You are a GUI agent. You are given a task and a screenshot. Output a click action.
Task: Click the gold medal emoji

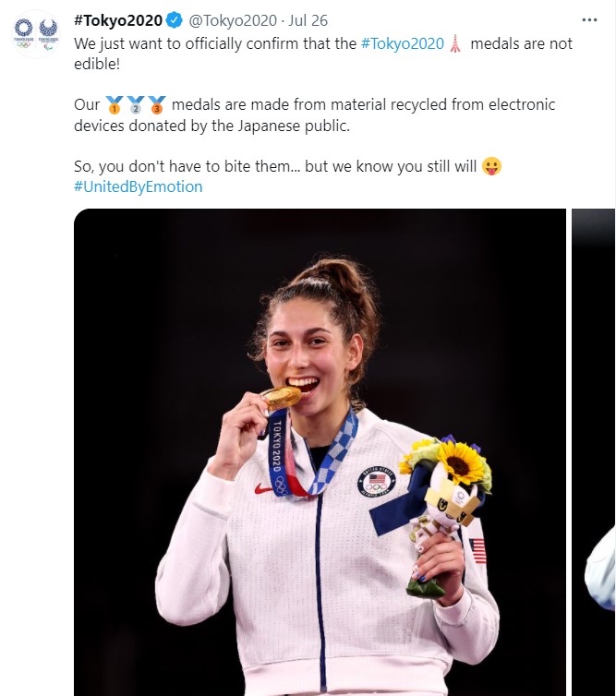115,104
